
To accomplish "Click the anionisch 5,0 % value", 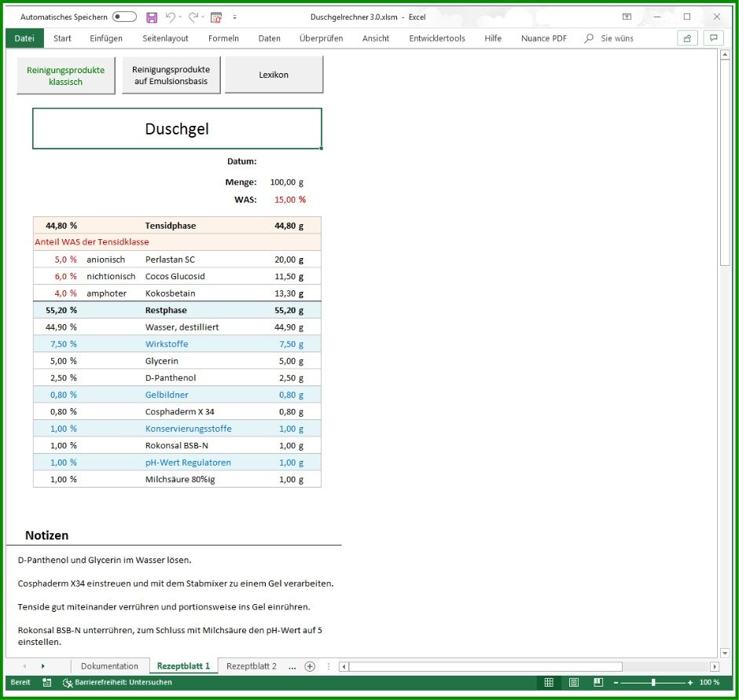I will [x=65, y=260].
